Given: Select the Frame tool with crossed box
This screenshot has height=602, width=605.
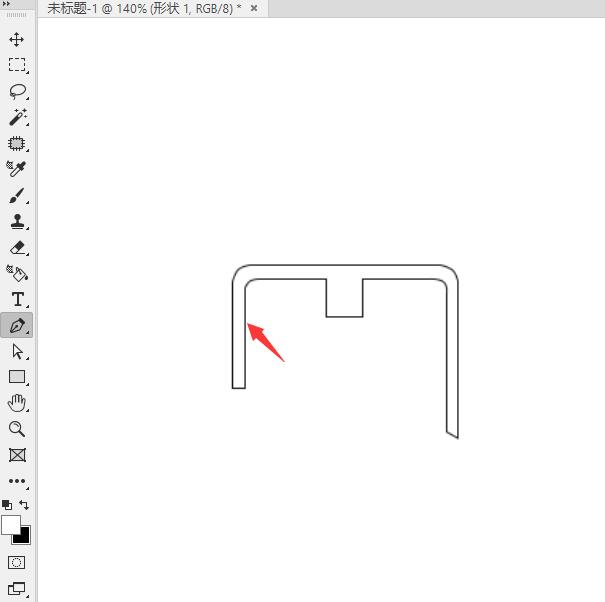Looking at the screenshot, I should click(x=17, y=455).
